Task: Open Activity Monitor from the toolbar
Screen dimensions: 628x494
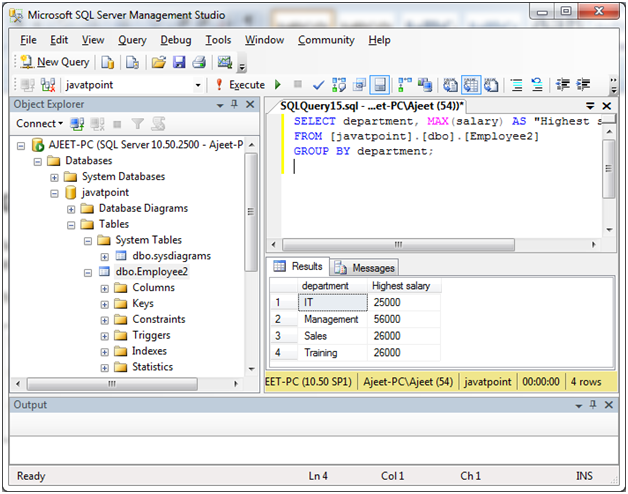Action: coord(225,62)
